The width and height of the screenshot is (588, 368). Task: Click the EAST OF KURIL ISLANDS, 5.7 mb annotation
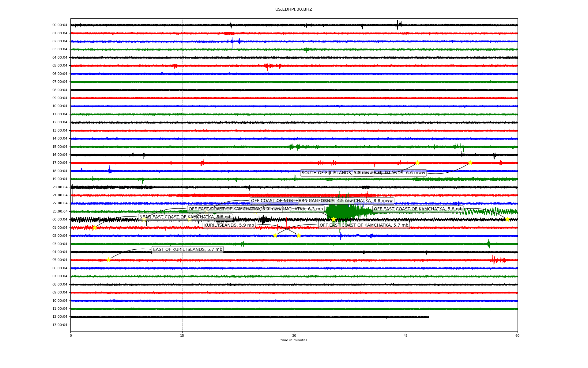(187, 250)
